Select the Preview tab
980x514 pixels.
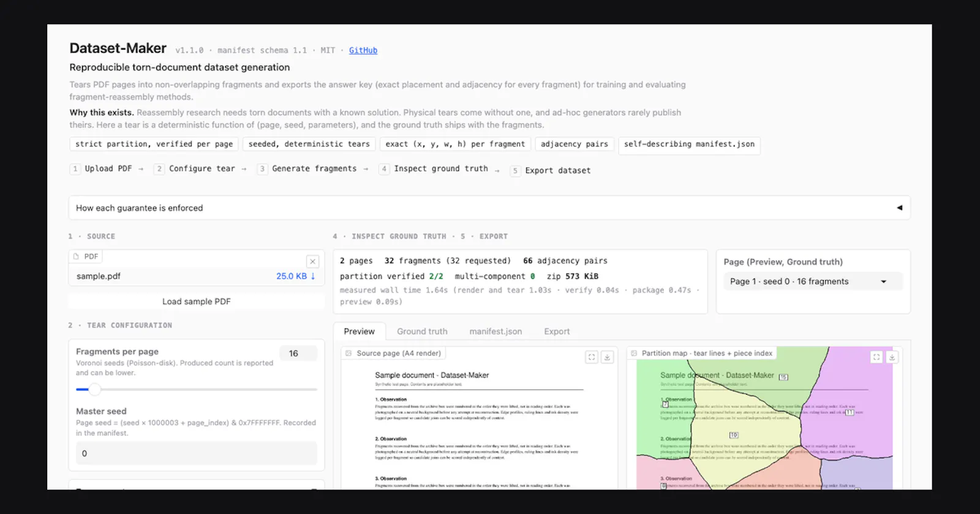359,331
